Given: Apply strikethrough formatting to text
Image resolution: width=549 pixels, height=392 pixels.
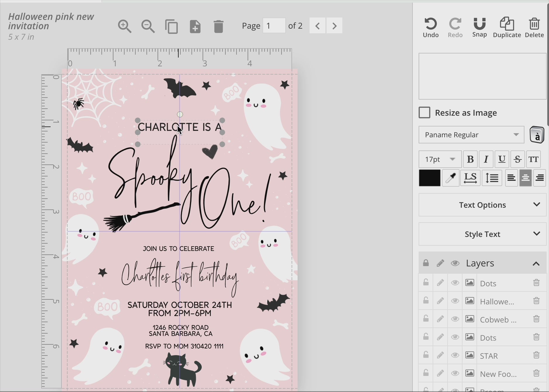Looking at the screenshot, I should pos(517,159).
